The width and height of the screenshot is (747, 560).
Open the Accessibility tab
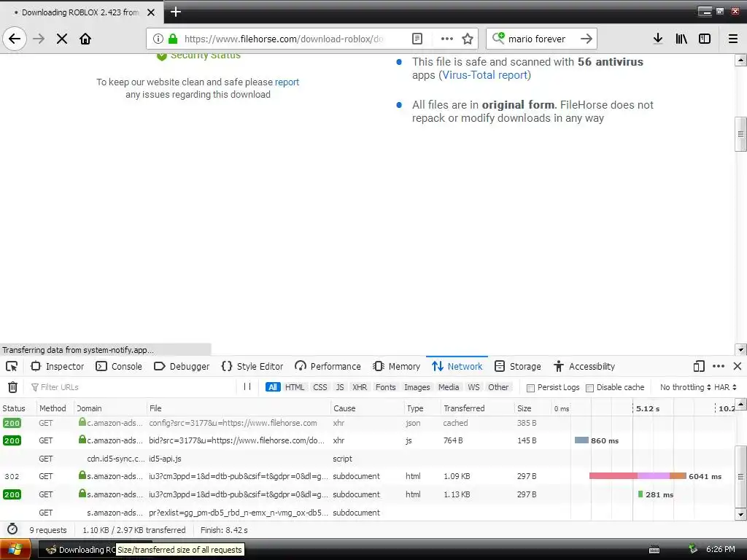584,366
